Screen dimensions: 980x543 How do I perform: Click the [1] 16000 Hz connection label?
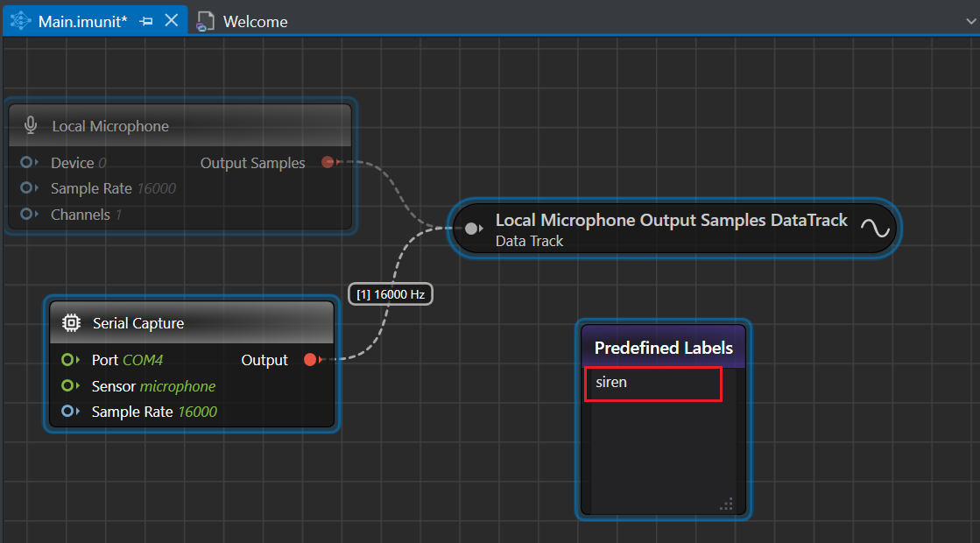coord(391,294)
